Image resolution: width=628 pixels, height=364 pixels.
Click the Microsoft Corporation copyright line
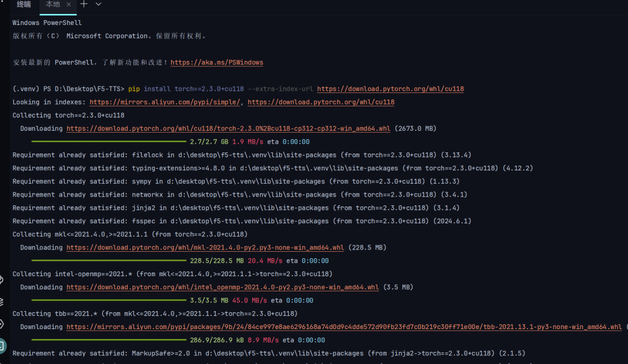coord(109,36)
